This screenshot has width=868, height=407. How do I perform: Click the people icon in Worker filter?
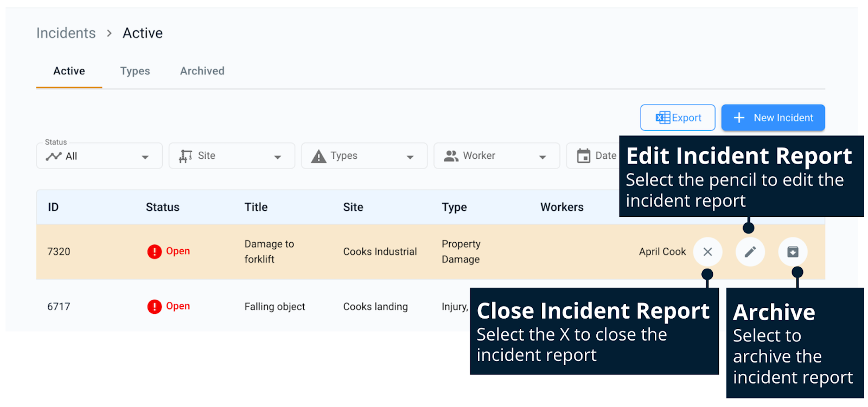451,156
